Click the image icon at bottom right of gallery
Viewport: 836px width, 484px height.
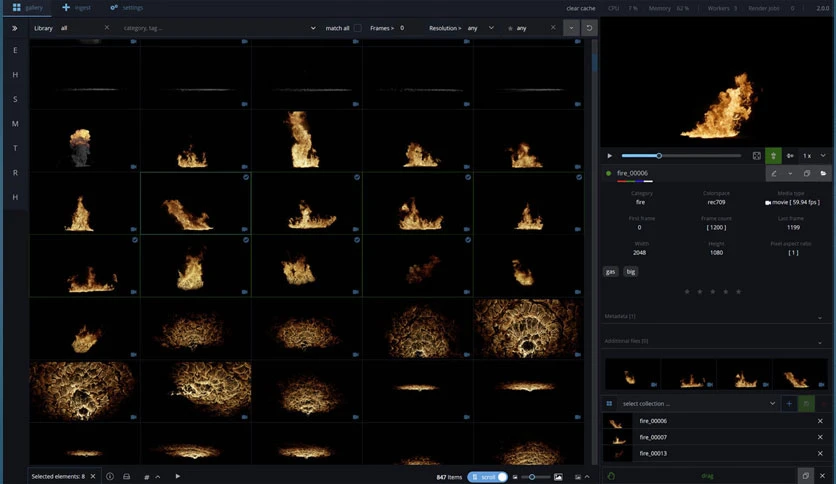(577, 477)
